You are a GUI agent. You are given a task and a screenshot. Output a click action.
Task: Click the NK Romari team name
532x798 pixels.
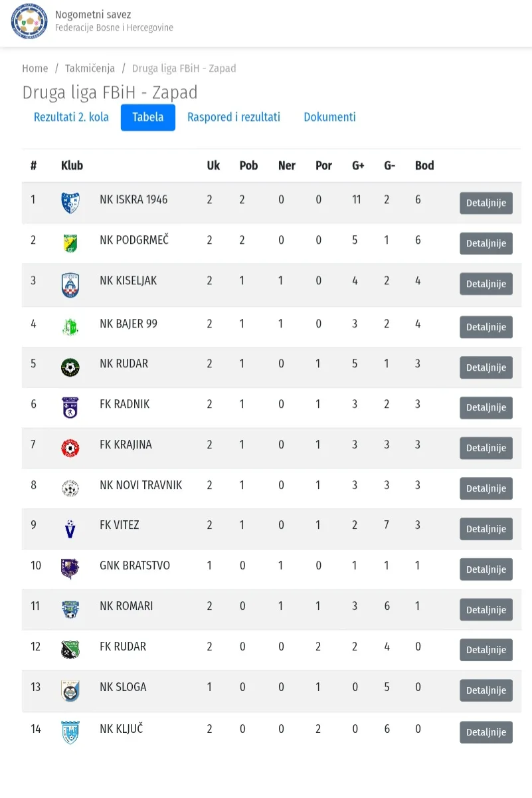click(126, 606)
